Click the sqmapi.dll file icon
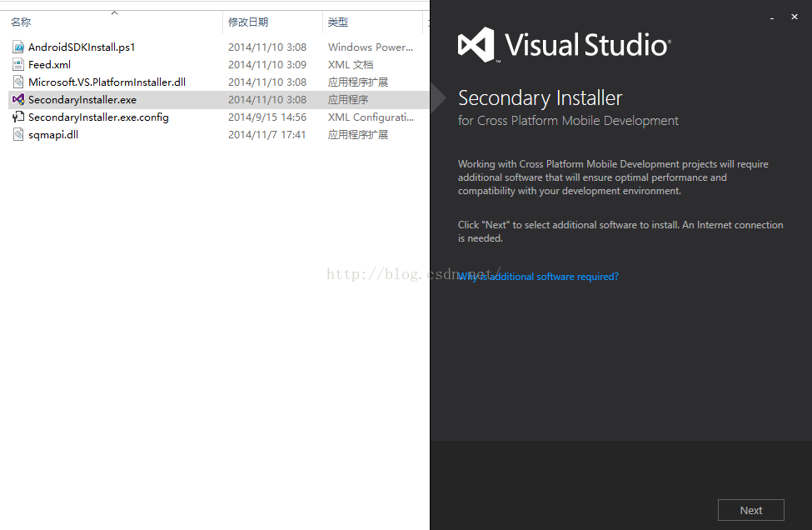812x530 pixels. tap(18, 135)
